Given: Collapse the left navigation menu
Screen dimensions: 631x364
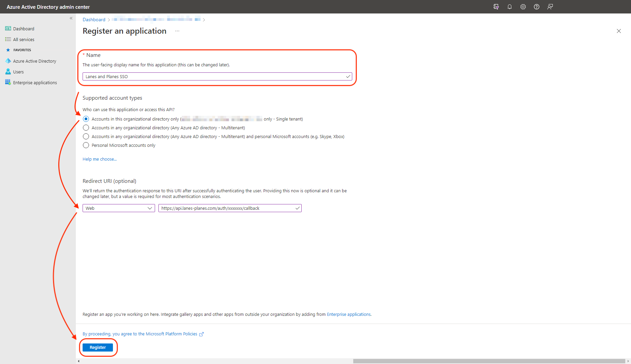Looking at the screenshot, I should (71, 18).
